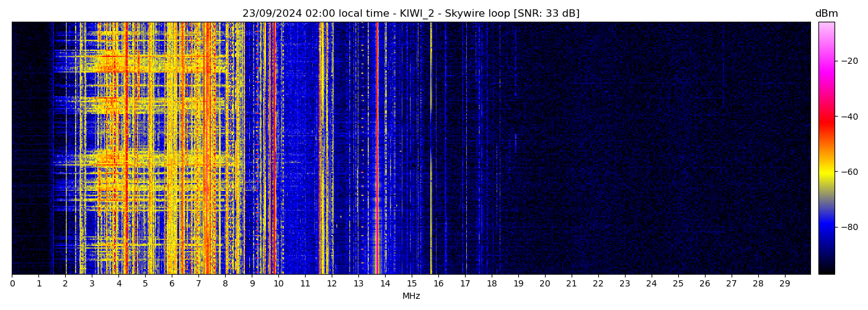This screenshot has width=868, height=310.
Task: Click the 20 MHz tick label
Action: pos(544,284)
